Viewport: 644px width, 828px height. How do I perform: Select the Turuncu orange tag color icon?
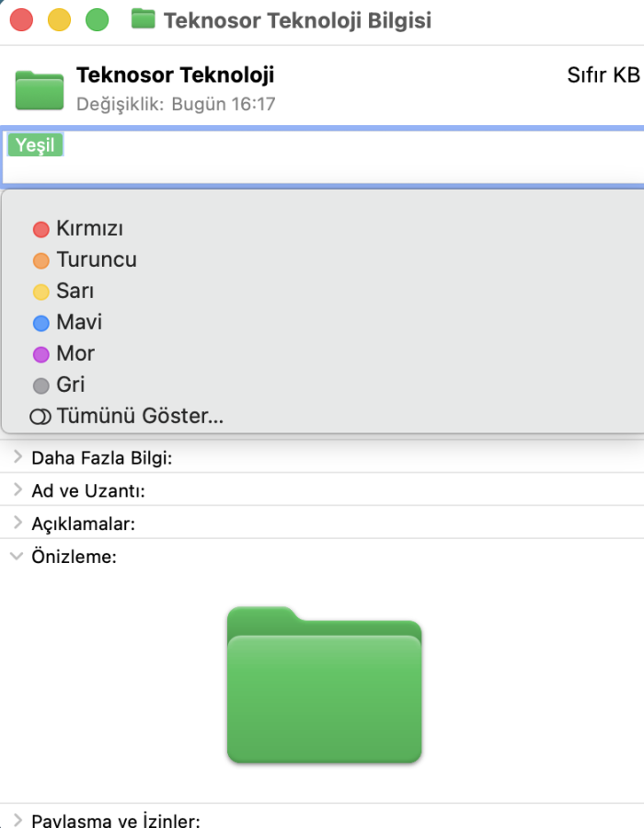click(x=40, y=259)
